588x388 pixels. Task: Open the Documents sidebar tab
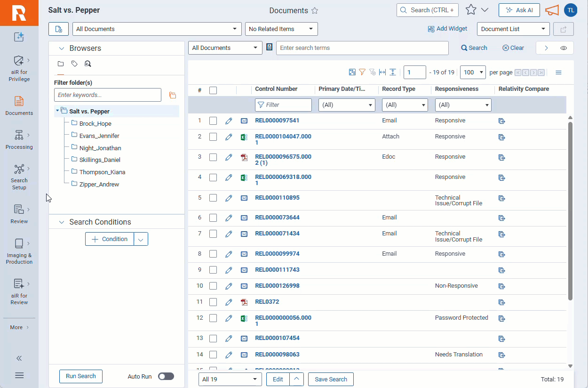tap(19, 106)
